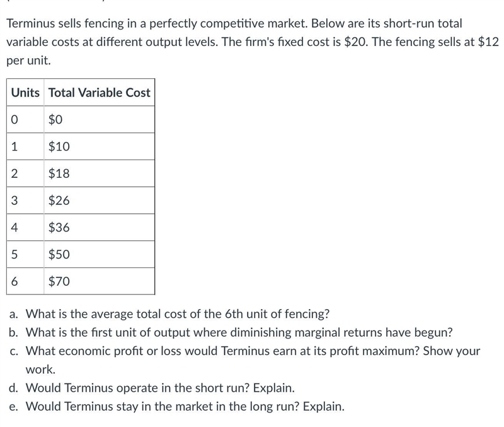This screenshot has width=504, height=427.
Task: Select the $10 cost cell
Action: click(99, 146)
